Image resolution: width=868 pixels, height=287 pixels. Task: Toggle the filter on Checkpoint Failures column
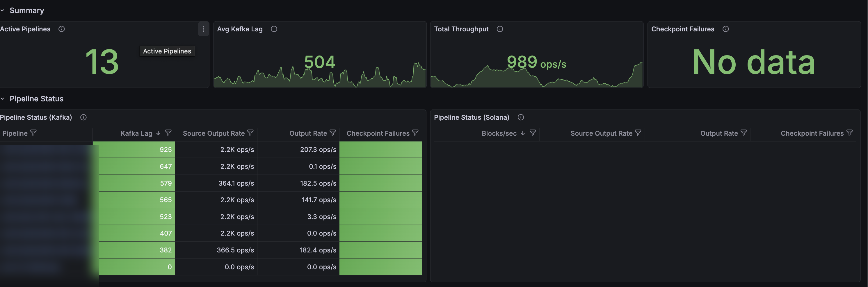[x=416, y=132]
